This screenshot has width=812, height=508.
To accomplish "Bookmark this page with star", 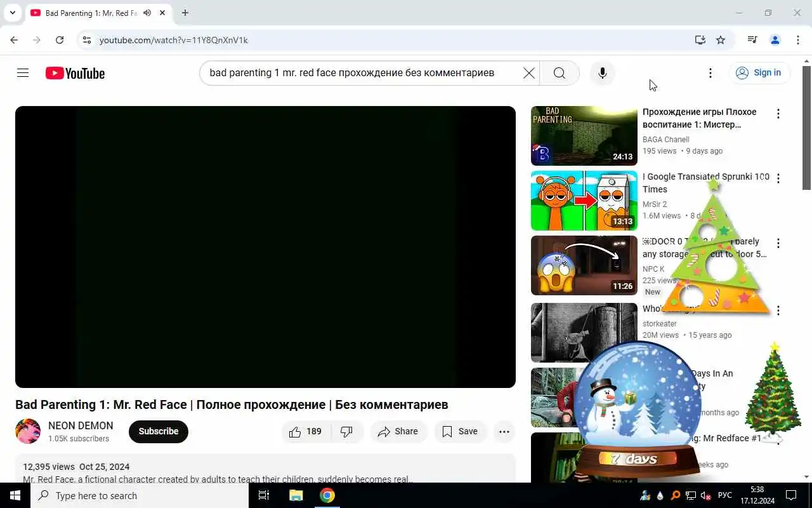I will 721,40.
